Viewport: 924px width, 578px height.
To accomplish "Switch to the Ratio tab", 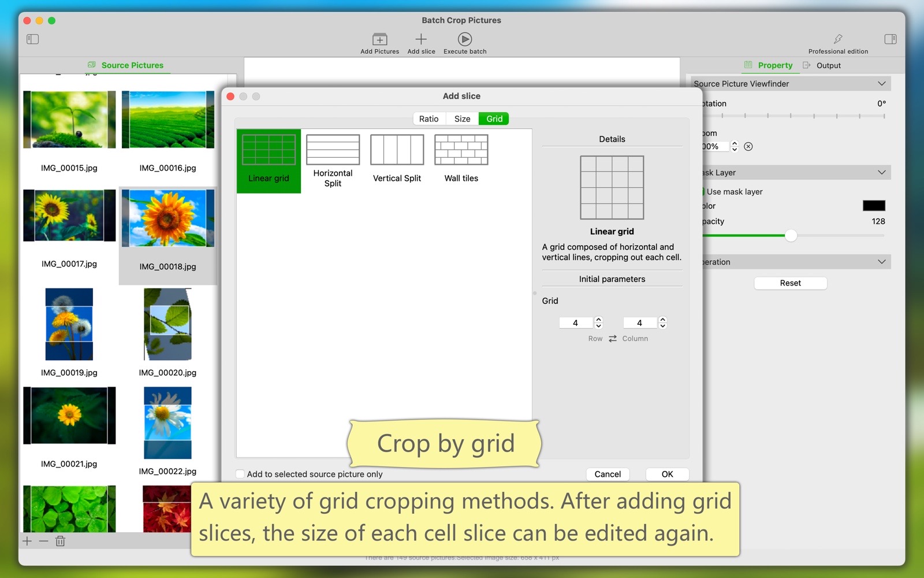I will (x=429, y=118).
